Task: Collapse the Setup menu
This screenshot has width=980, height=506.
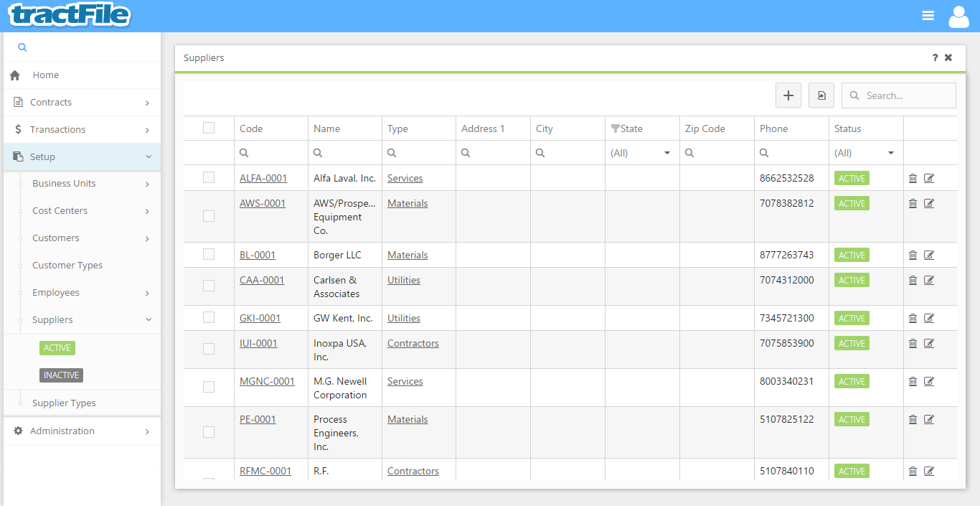Action: click(x=82, y=157)
